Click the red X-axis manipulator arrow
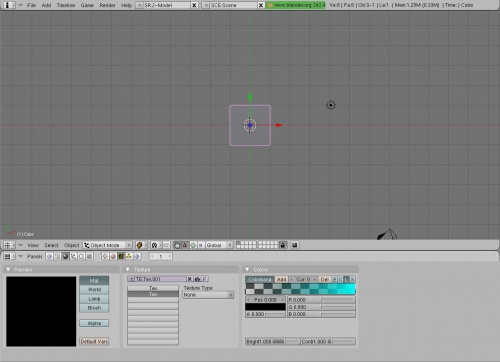This screenshot has height=362, width=500. (279, 125)
